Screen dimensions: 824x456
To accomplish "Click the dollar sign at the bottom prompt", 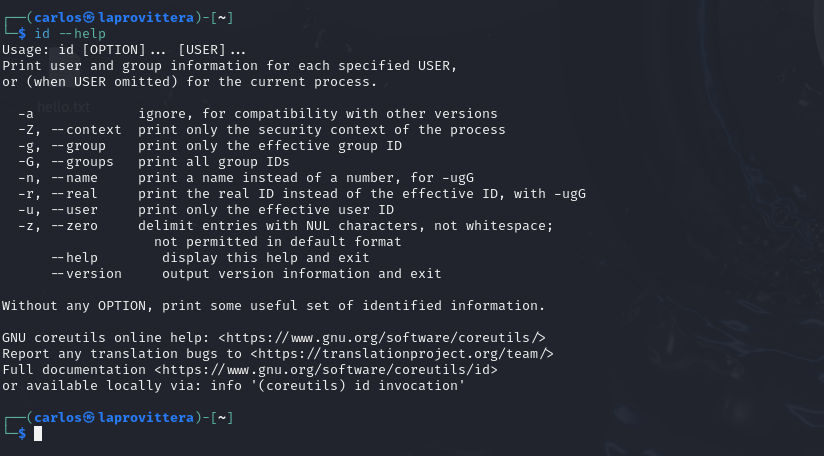I will (22, 433).
